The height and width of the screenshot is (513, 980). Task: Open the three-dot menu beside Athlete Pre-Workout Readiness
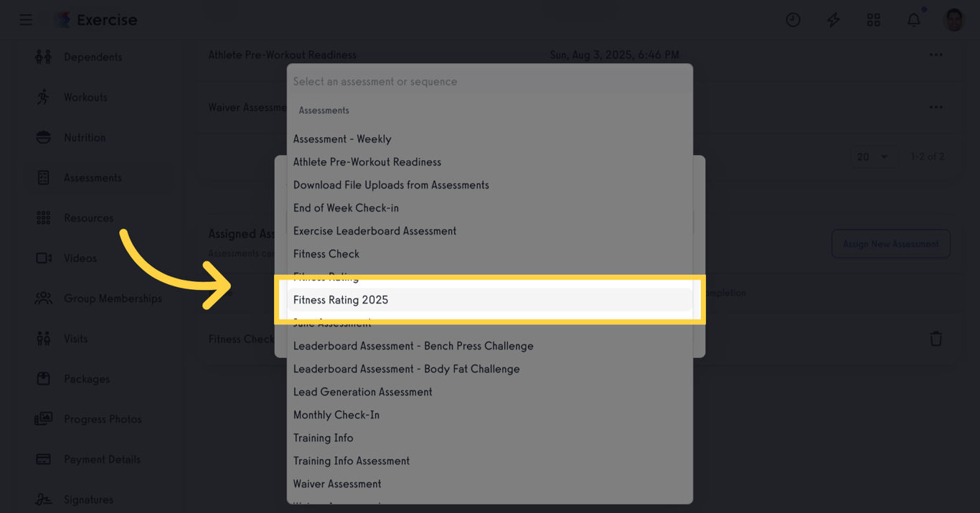point(936,55)
